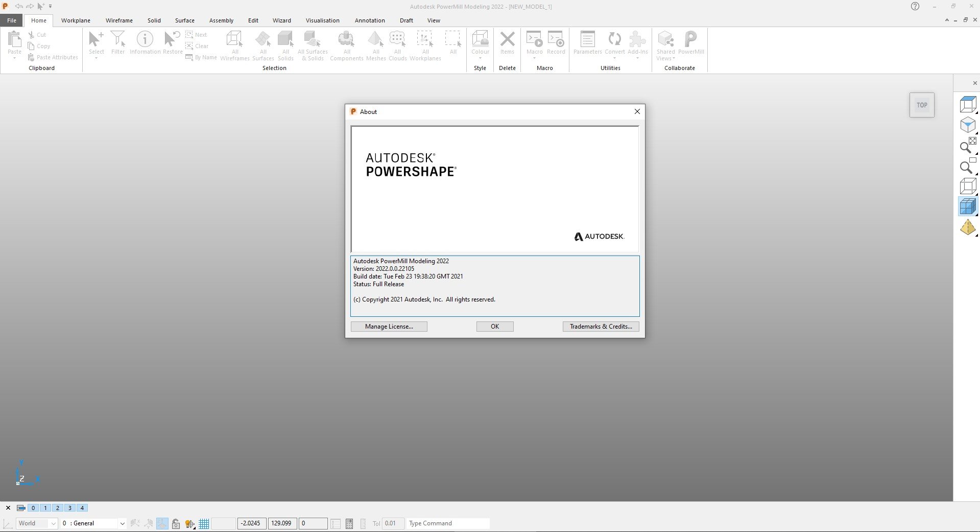
Task: Collapse the ribbon with the chevron arrow
Action: tap(947, 20)
